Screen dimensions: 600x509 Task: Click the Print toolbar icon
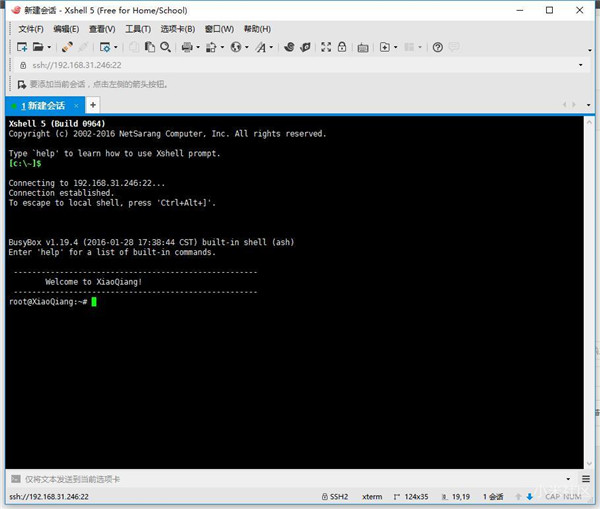point(187,47)
